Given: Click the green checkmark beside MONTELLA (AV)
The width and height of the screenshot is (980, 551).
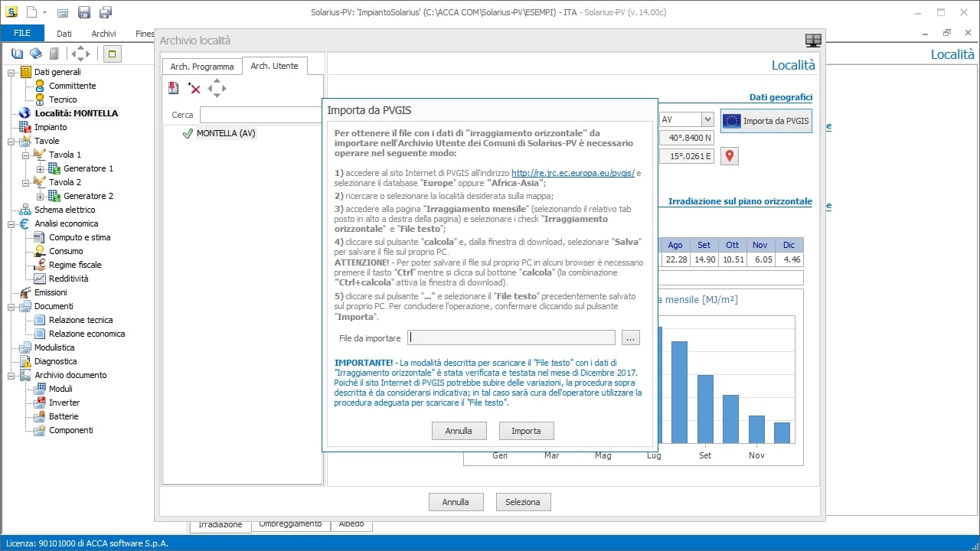Looking at the screenshot, I should pos(187,133).
